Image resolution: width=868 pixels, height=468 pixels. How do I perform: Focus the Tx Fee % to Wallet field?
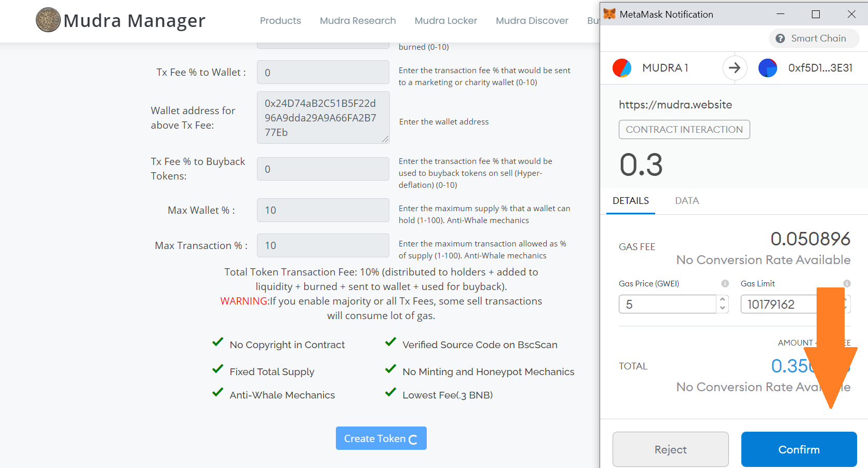pyautogui.click(x=323, y=72)
